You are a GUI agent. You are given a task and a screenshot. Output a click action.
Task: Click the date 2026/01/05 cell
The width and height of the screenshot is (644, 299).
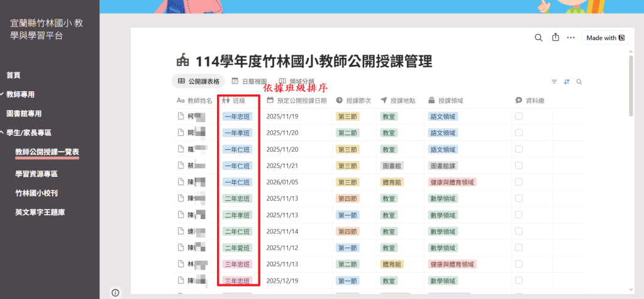point(282,182)
